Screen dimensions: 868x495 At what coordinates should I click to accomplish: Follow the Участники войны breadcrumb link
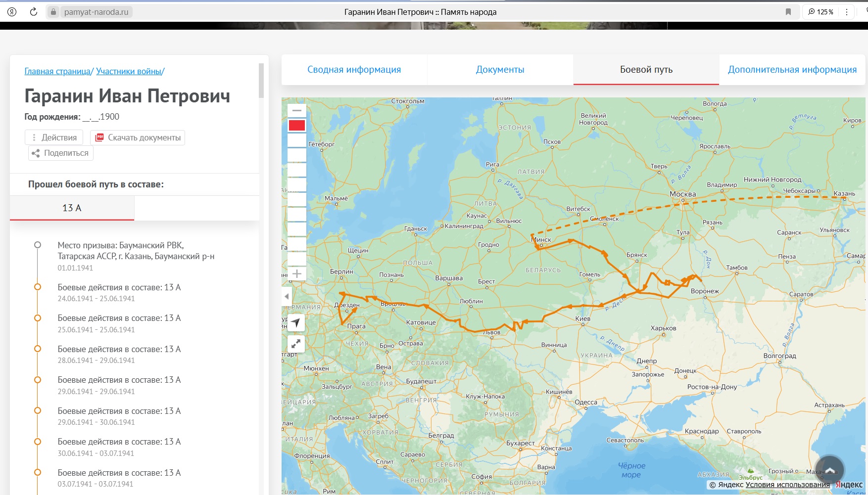(129, 71)
